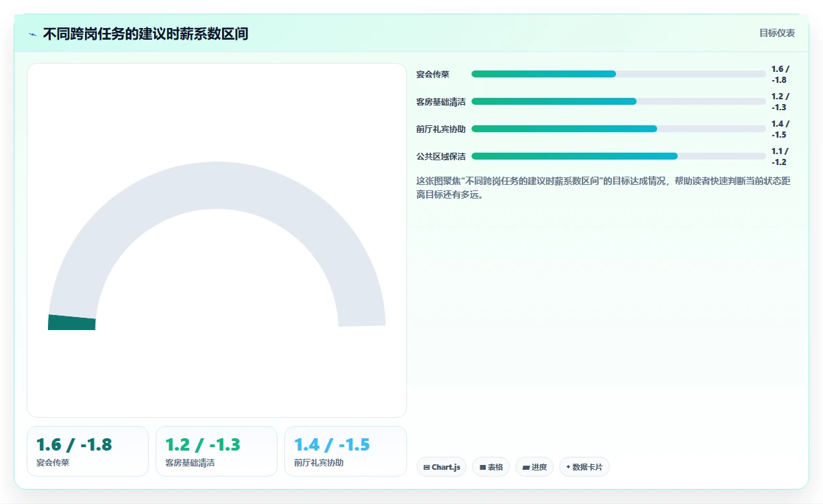Click the 前厅礼宾协助 progress bar
Screen dimensions: 823x504
[618, 129]
